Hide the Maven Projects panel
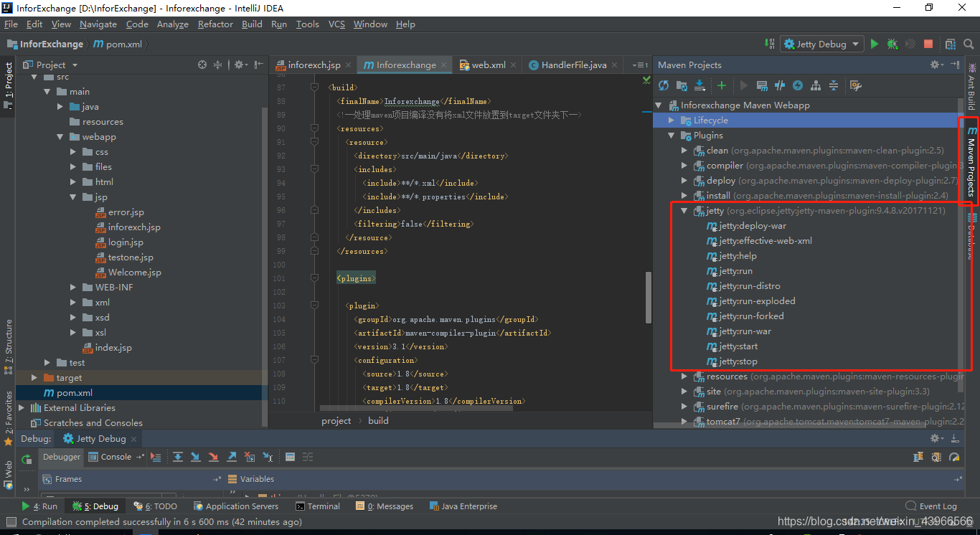 [x=955, y=65]
